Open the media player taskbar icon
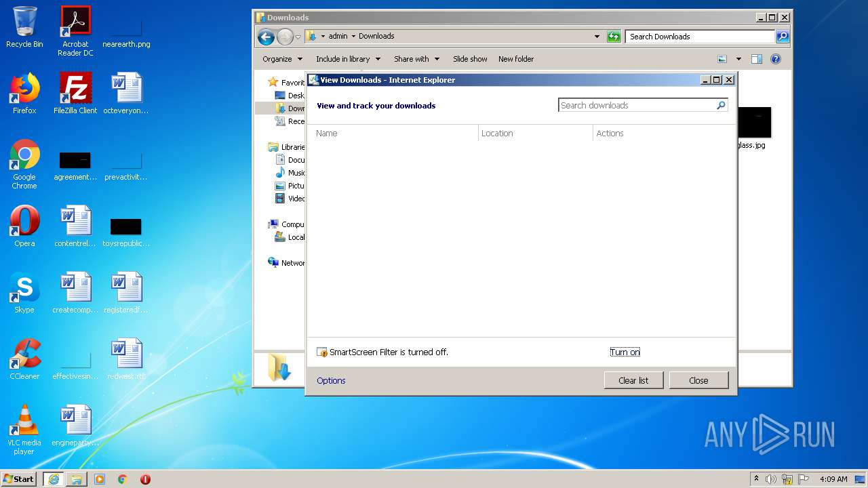Viewport: 868px width, 488px height. coord(100,479)
